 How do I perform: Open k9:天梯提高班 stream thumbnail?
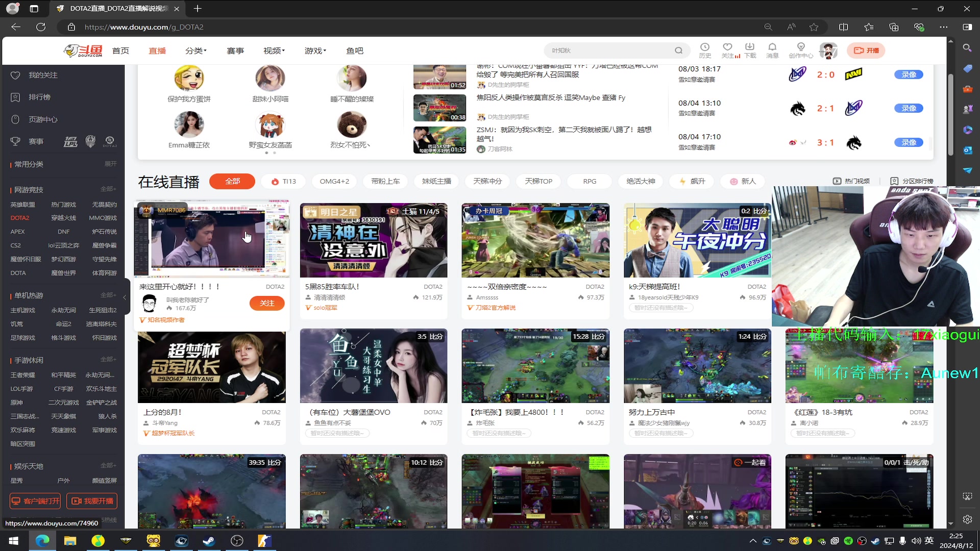[697, 240]
